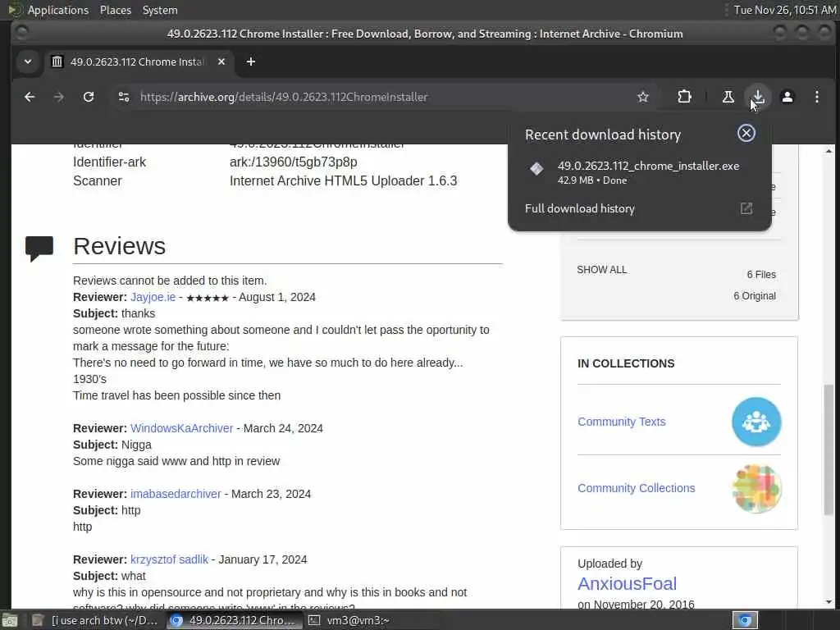The image size is (840, 630).
Task: Click SHOW ALL files link
Action: coord(601,270)
